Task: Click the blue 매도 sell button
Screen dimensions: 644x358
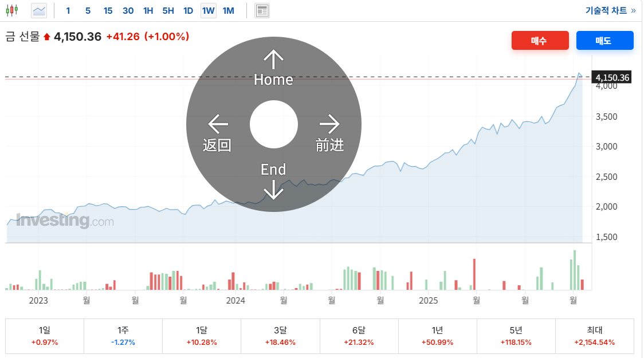Action: [604, 41]
